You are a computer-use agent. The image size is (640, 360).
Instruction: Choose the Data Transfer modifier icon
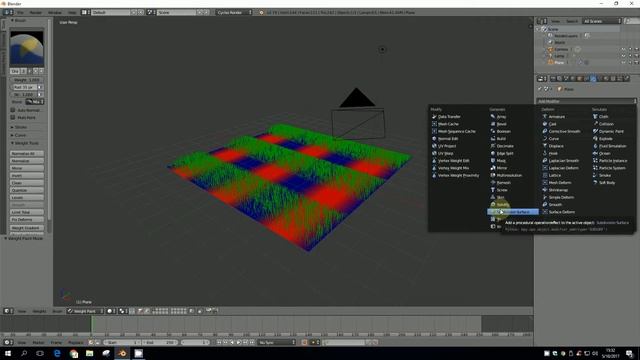434,116
